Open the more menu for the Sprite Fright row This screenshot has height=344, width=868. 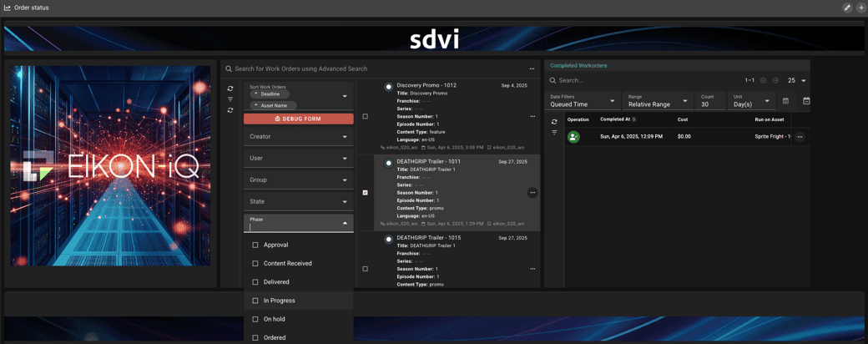pos(800,137)
